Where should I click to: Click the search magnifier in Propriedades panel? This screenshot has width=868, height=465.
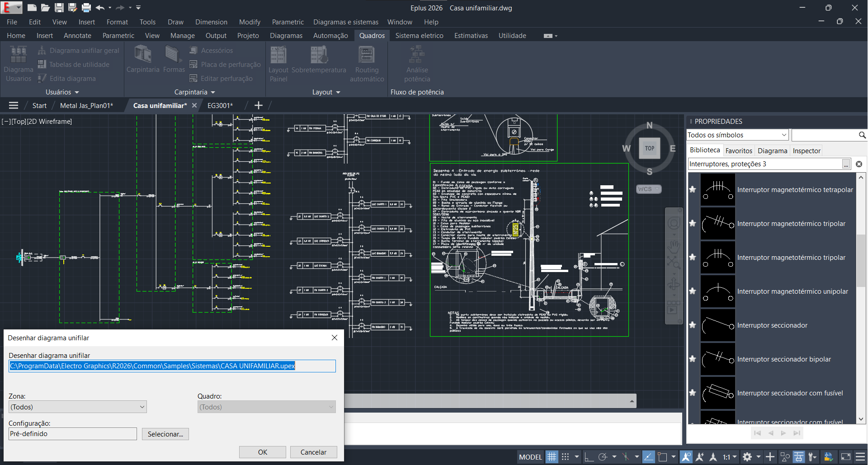(862, 135)
